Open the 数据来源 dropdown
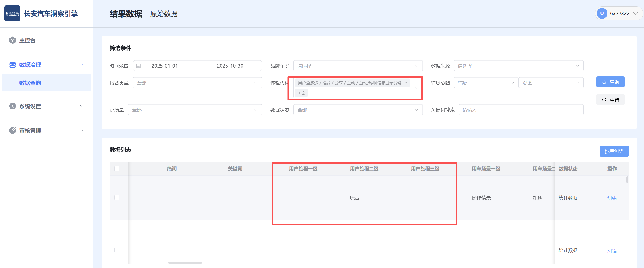Viewport: 644px width, 268px height. click(518, 66)
